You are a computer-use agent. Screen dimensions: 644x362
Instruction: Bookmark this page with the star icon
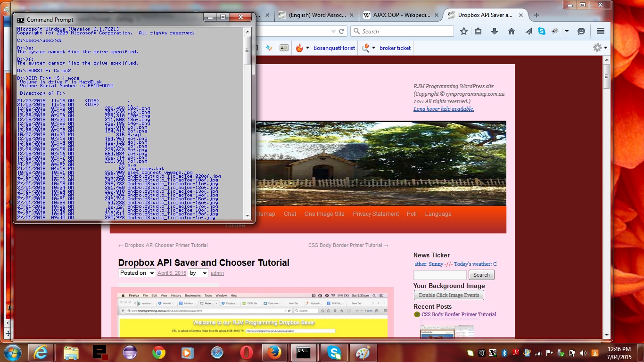[x=464, y=31]
